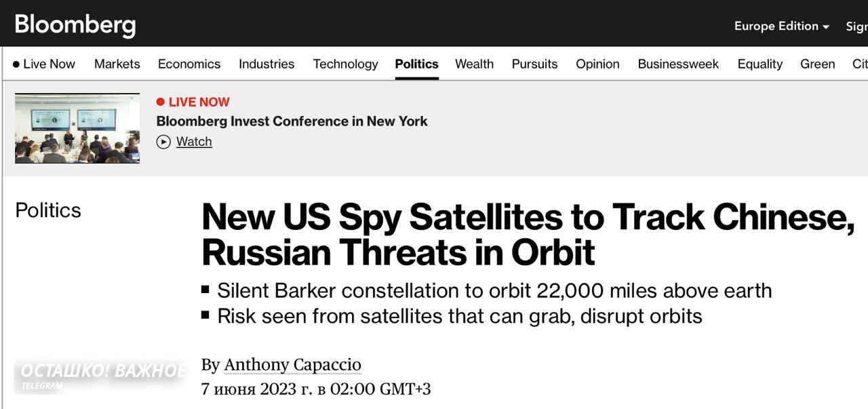The width and height of the screenshot is (868, 409).
Task: Click the red LIVE NOW indicator
Action: [193, 102]
